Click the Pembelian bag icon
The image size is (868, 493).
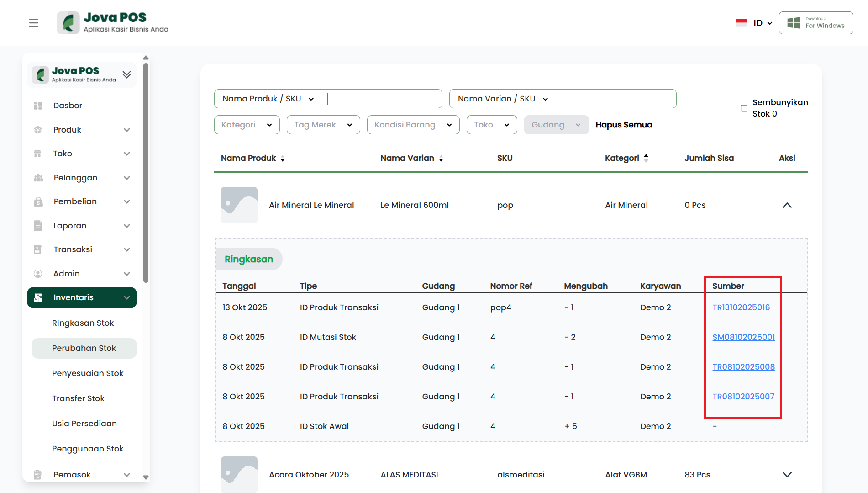[38, 201]
